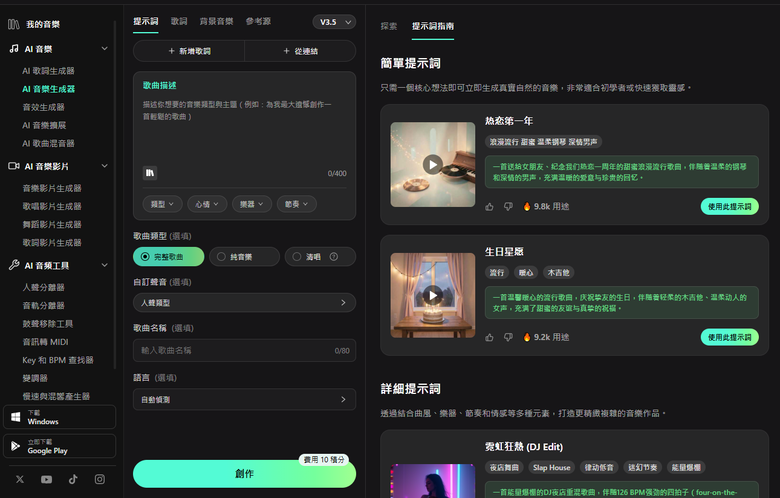Click the 木吉他 tag on 生日星愿

pyautogui.click(x=558, y=273)
